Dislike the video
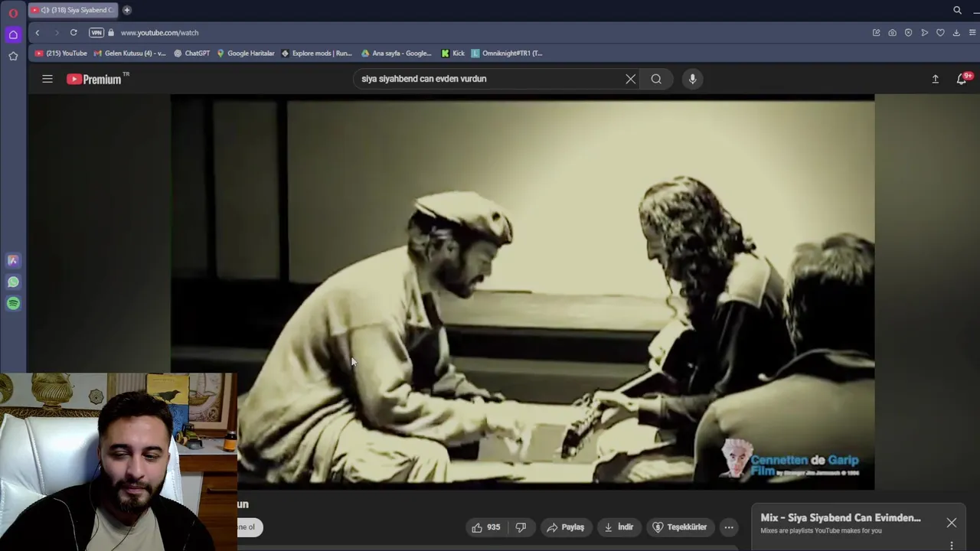 click(521, 527)
